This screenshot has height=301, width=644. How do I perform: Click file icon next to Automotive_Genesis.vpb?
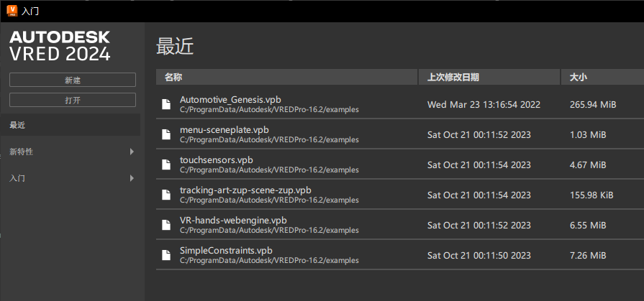[x=167, y=104]
